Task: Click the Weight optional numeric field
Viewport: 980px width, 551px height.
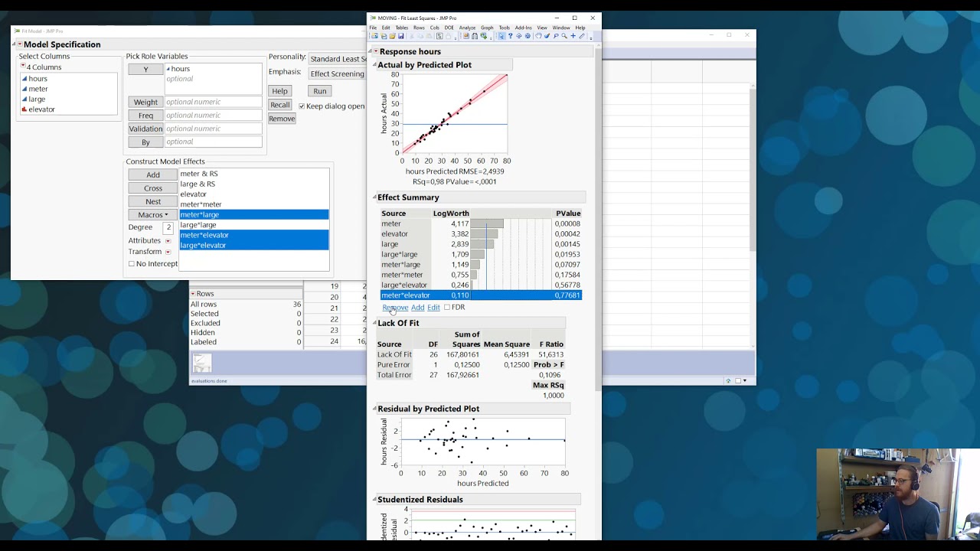Action: (x=213, y=102)
